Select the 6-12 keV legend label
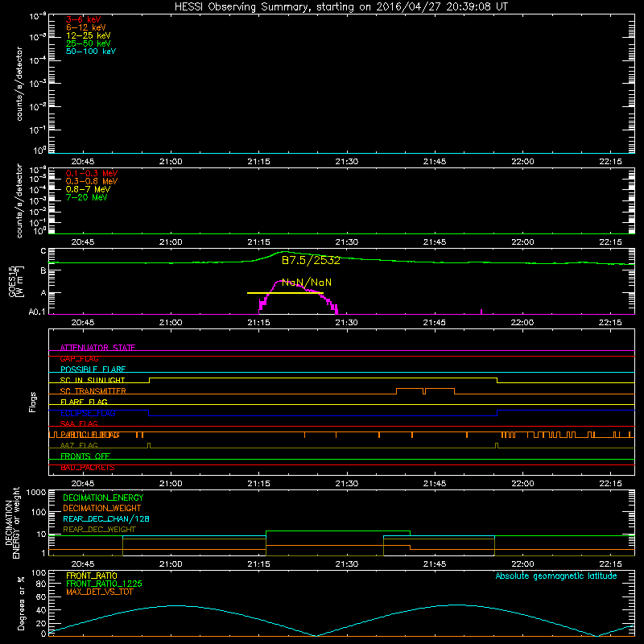 86,27
